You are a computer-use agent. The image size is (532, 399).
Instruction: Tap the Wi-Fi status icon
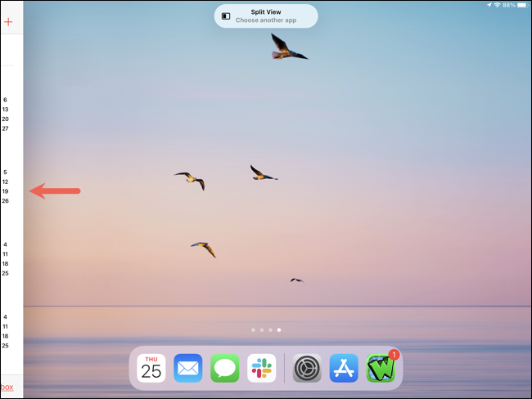[x=497, y=5]
